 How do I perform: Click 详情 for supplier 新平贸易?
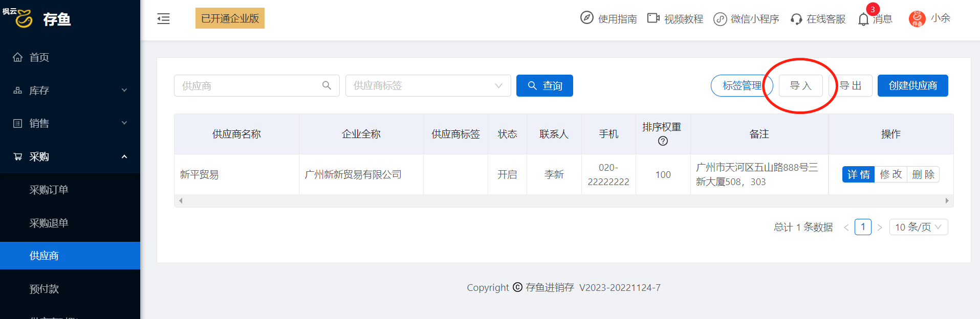(x=858, y=174)
